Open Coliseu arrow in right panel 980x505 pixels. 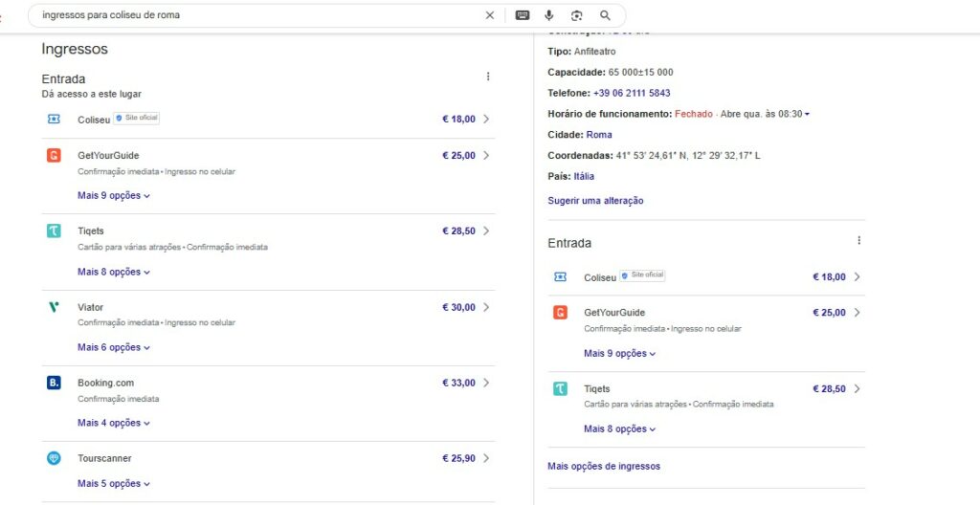click(x=857, y=276)
